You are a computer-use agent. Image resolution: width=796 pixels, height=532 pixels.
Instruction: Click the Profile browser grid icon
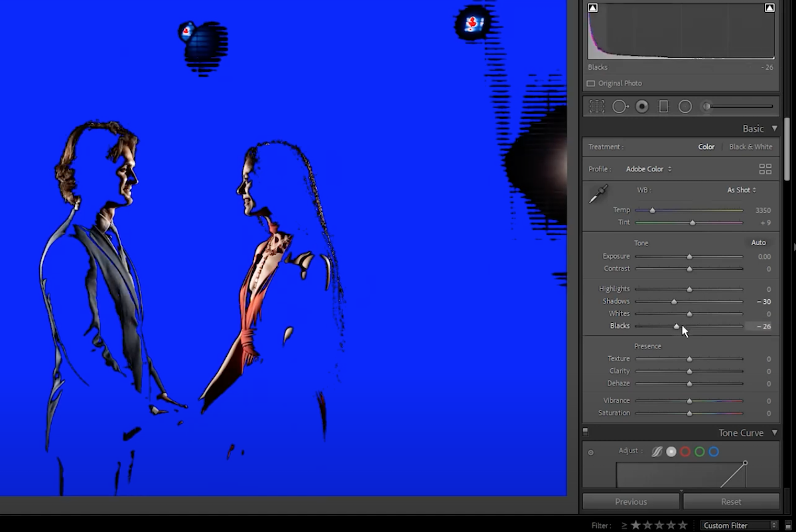[x=765, y=168]
